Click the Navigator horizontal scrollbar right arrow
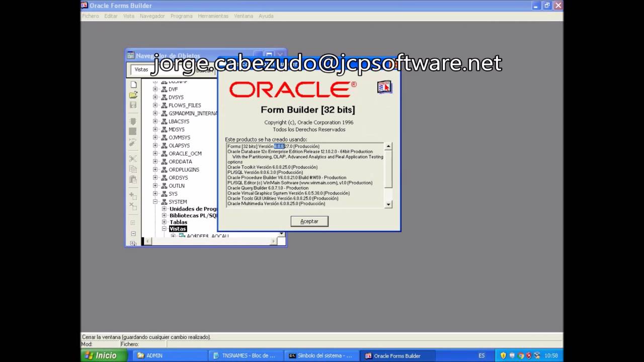Viewport: 644px width, 362px height. [274, 241]
